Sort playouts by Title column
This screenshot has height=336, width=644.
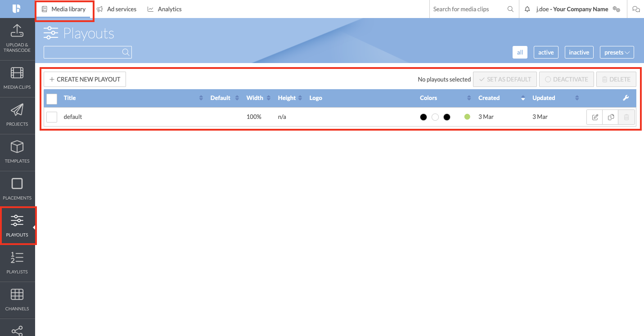click(x=70, y=98)
